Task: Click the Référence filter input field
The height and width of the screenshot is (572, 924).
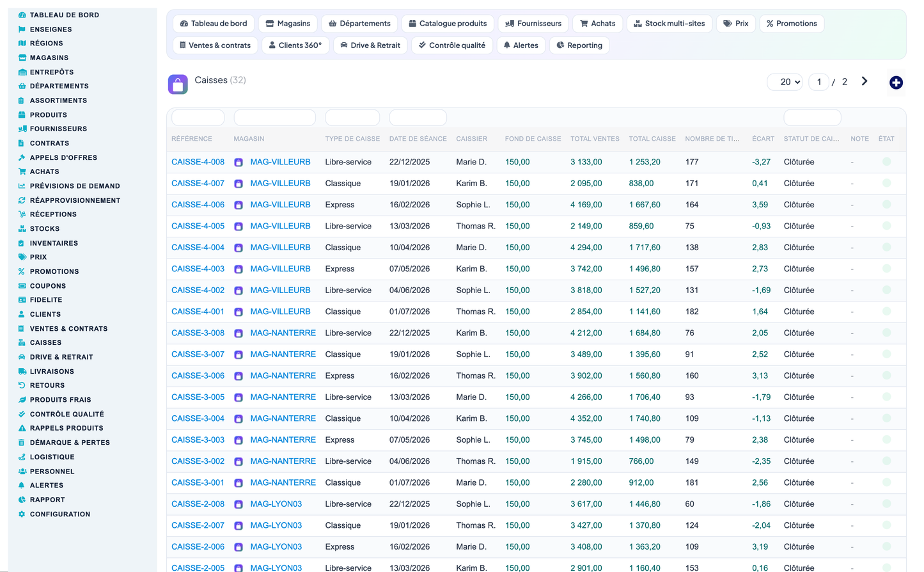Action: click(x=198, y=118)
